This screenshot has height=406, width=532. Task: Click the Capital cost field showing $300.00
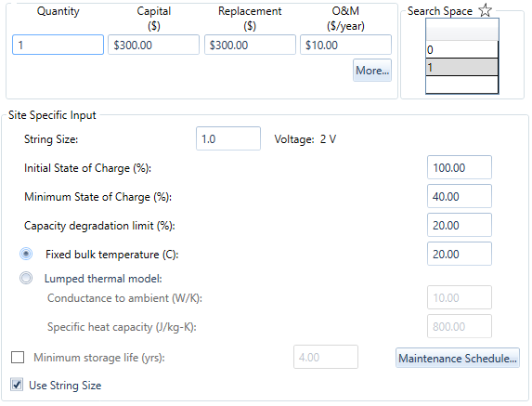(x=154, y=45)
